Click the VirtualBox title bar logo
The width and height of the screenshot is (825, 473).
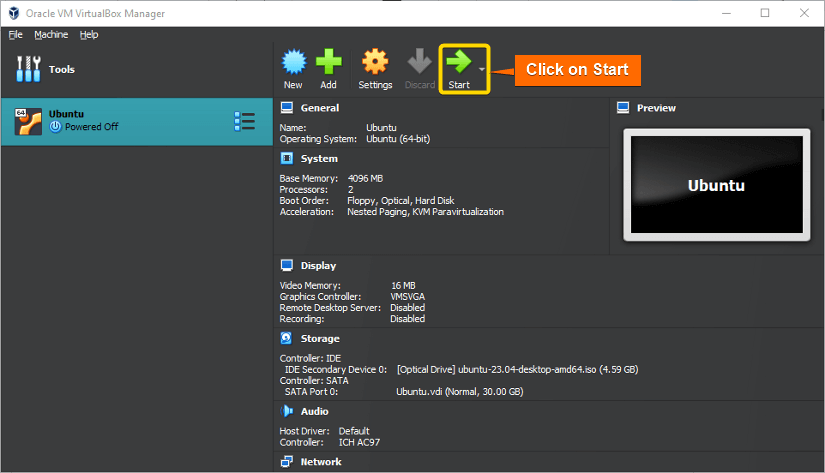[14, 13]
